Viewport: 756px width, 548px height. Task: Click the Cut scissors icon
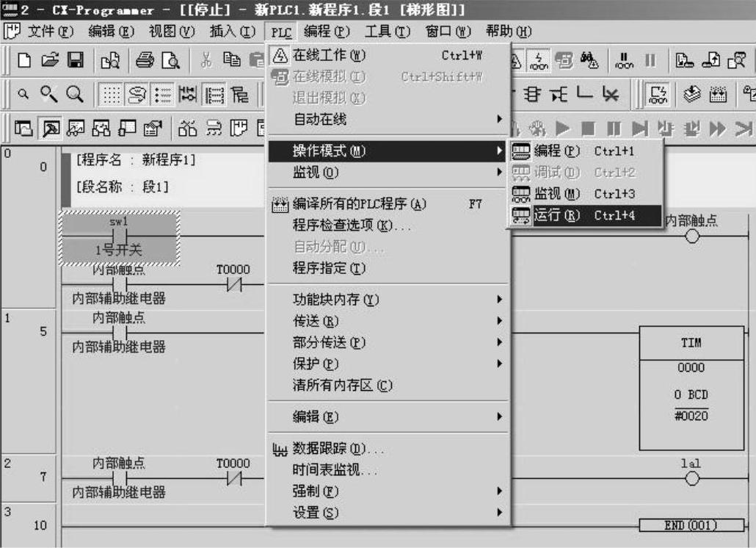[x=206, y=60]
